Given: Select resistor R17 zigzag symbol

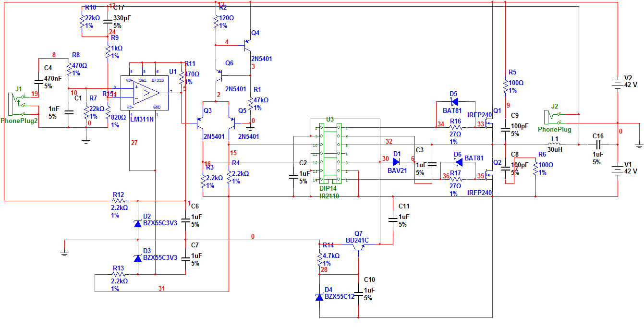Looking at the screenshot, I should pos(456,180).
